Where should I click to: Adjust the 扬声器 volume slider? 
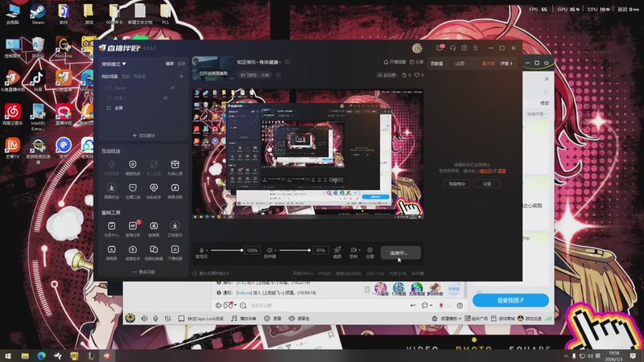(295, 250)
